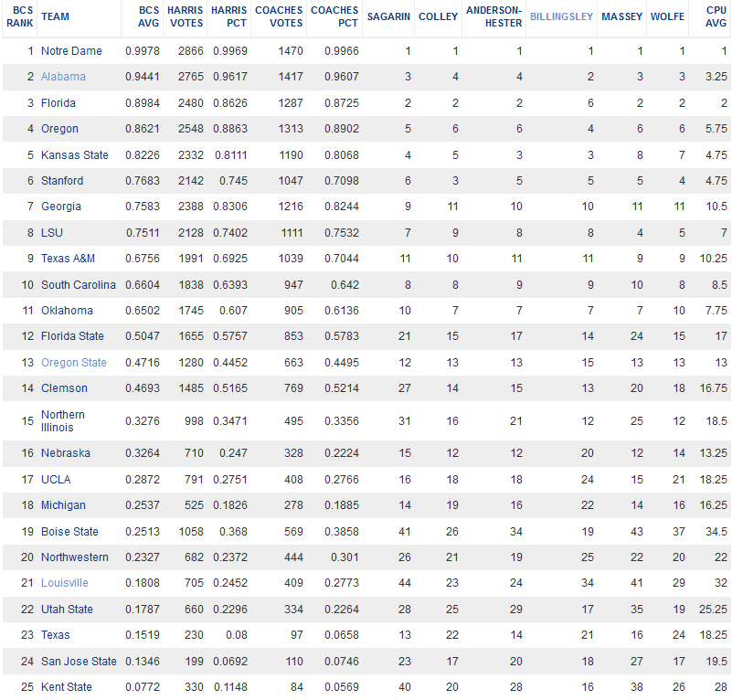This screenshot has height=700, width=732.
Task: Select the BCS Avg column header
Action: click(x=148, y=16)
